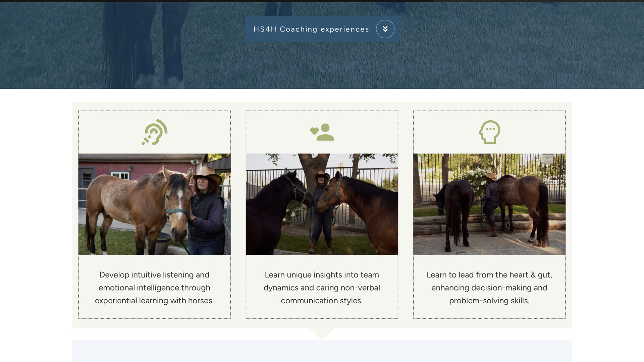This screenshot has width=644, height=362.
Task: Select text 'Learn unique insights into team dynamics'
Action: tap(322, 281)
